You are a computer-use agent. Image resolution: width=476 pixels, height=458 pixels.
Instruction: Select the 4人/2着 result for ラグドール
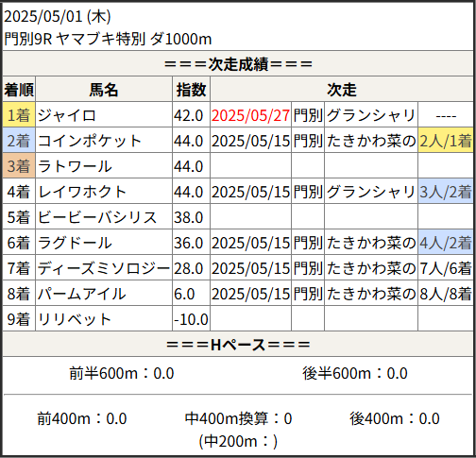tap(446, 243)
